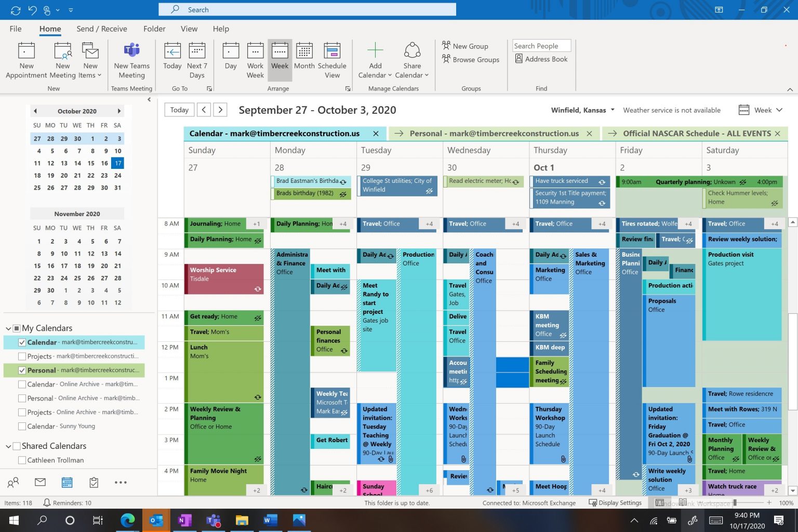Click the Today button above calendar
This screenshot has height=532, width=798.
point(179,110)
